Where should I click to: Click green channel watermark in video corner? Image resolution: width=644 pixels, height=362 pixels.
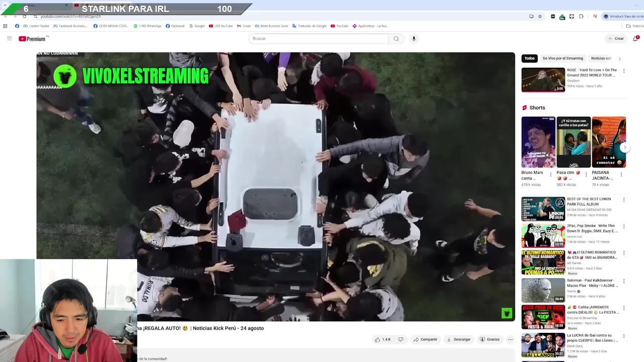click(507, 313)
